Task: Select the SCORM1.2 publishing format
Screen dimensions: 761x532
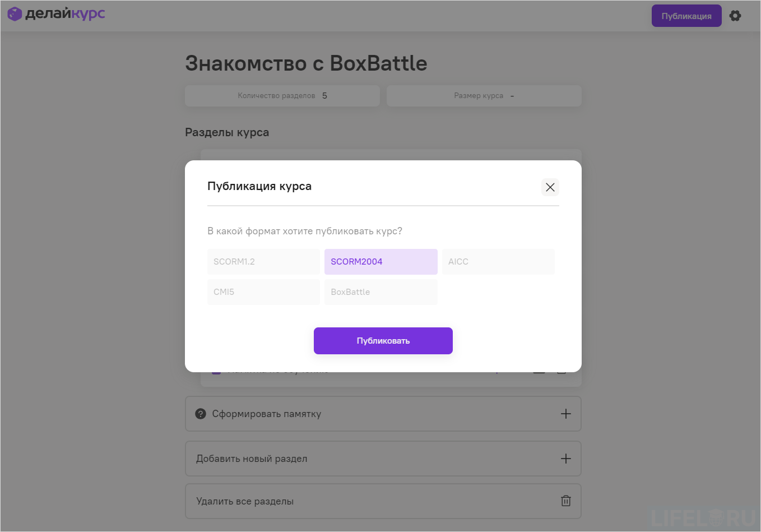Action: [263, 261]
